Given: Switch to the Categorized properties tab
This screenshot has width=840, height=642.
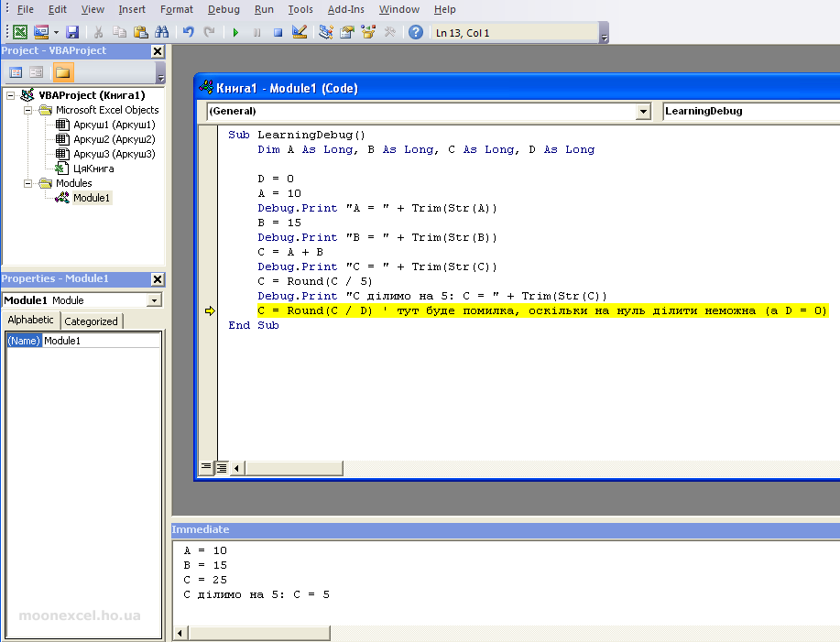Looking at the screenshot, I should pyautogui.click(x=91, y=321).
